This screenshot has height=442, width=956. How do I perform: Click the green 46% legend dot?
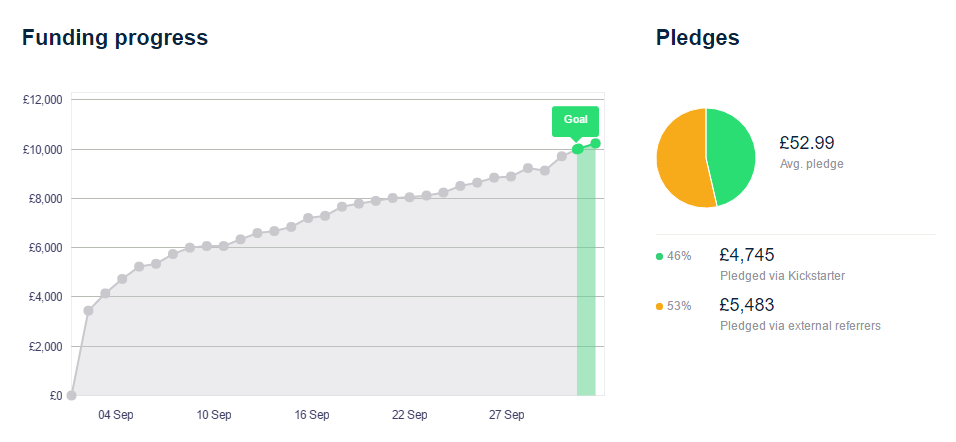coord(659,256)
